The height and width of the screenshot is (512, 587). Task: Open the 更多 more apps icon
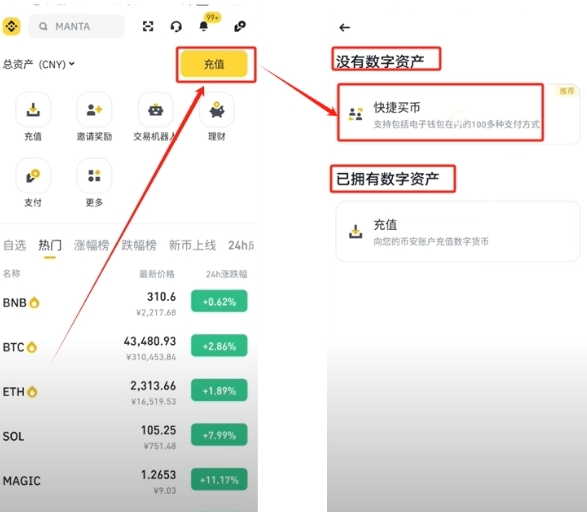[x=94, y=176]
